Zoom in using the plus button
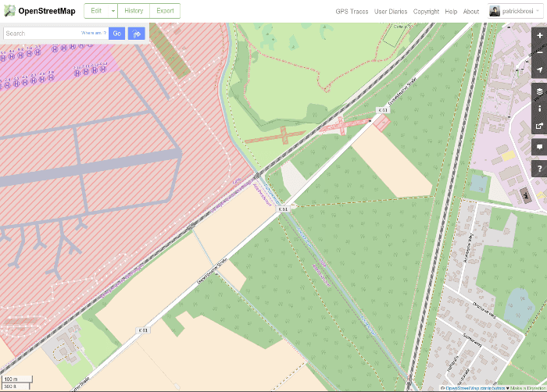Viewport: 547px width, 392px height. [x=539, y=35]
